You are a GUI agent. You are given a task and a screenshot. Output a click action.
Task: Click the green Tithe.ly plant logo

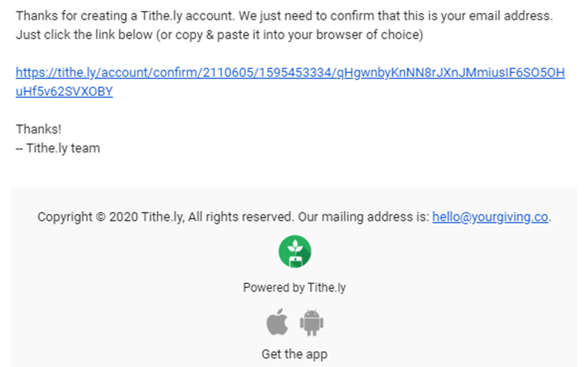click(295, 252)
